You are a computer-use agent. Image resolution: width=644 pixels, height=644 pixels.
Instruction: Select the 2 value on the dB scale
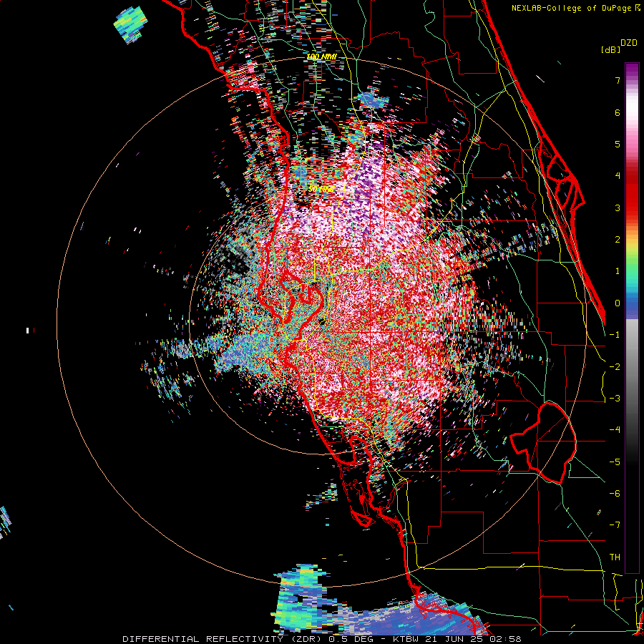point(618,240)
